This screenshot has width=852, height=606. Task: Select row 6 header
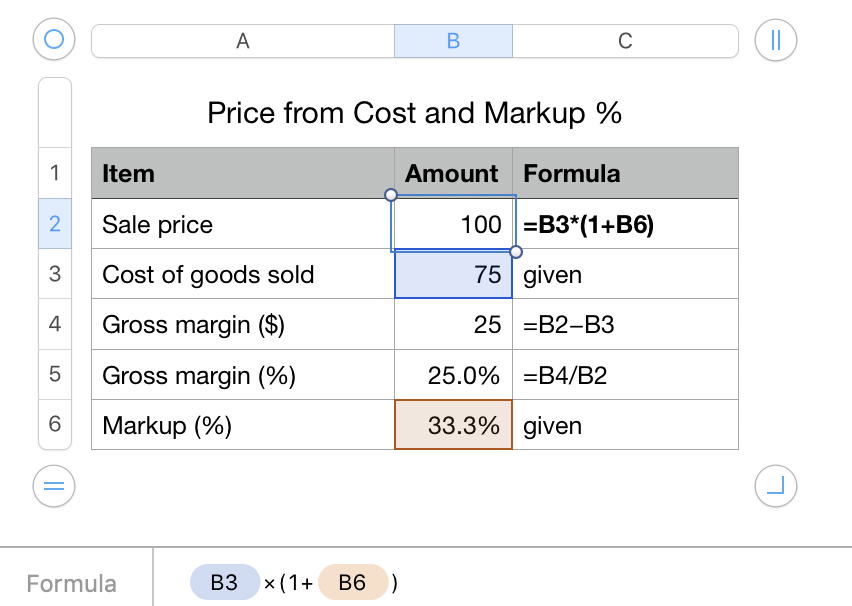[55, 424]
